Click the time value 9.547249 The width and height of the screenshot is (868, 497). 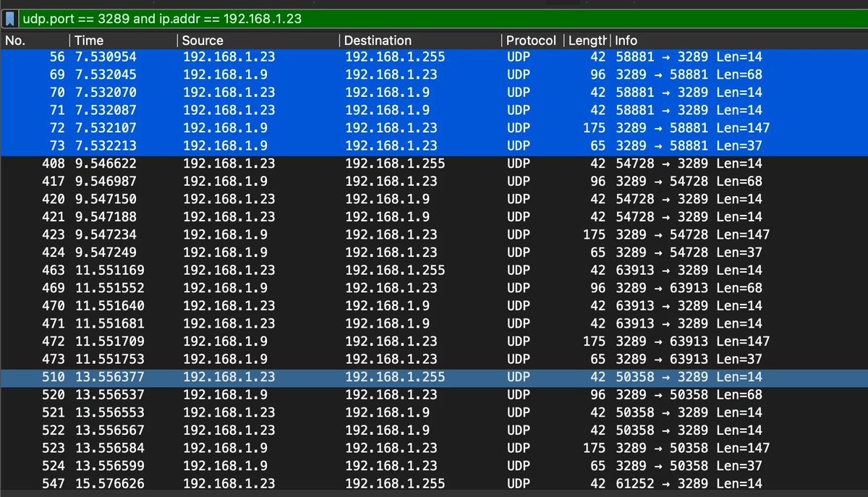point(106,252)
